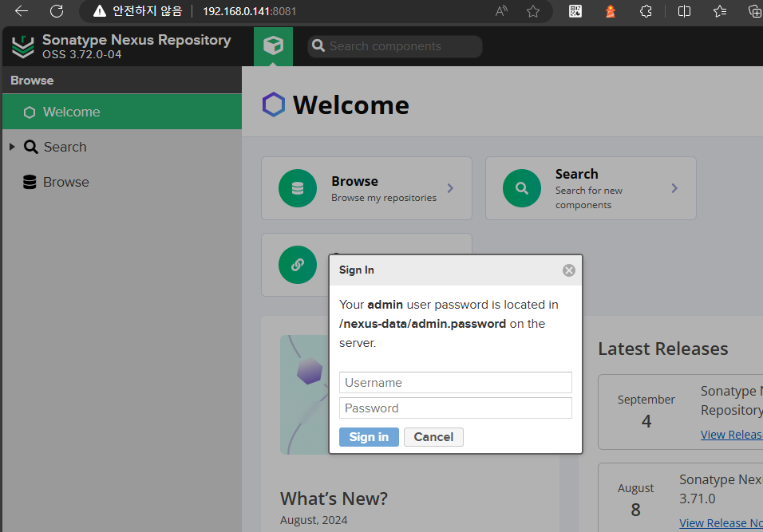Open Search in the sidebar
The height and width of the screenshot is (532, 763).
point(65,147)
